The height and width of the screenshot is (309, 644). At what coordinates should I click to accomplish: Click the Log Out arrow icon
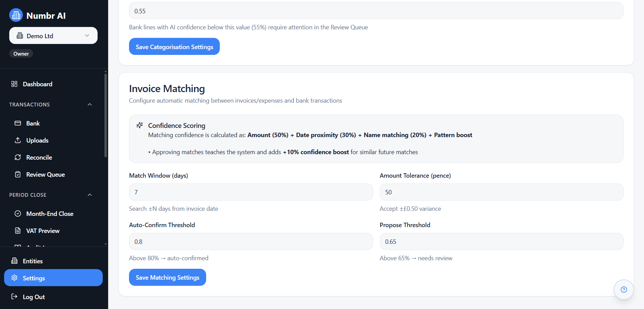(x=14, y=296)
